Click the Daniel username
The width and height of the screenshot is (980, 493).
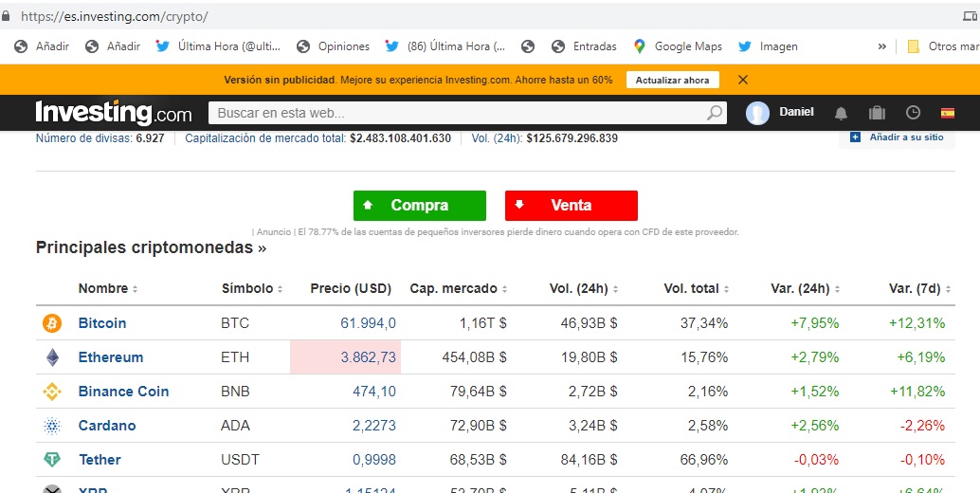pos(796,112)
